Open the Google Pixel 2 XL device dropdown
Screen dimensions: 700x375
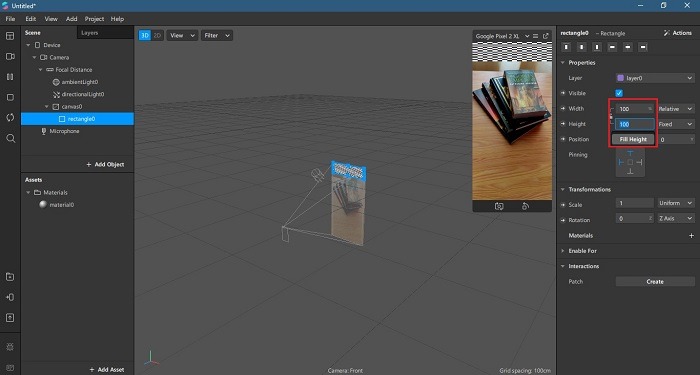502,36
